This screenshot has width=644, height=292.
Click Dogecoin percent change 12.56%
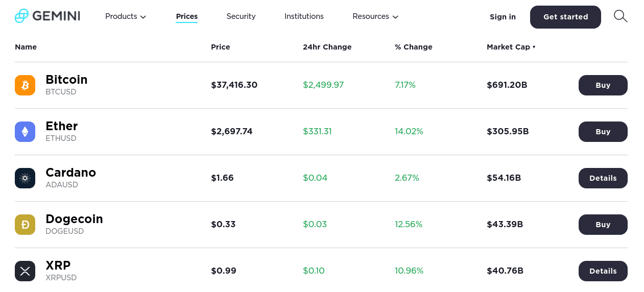(409, 225)
